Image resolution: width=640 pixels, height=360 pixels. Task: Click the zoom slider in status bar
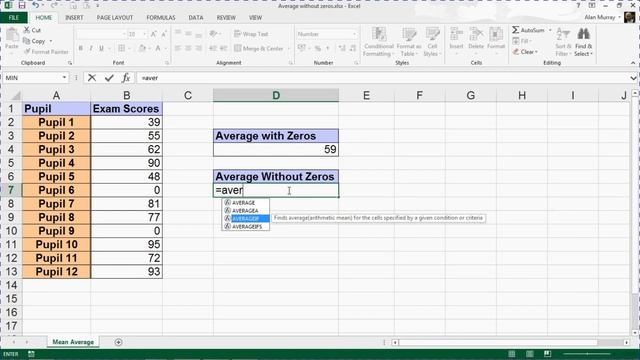click(x=587, y=353)
